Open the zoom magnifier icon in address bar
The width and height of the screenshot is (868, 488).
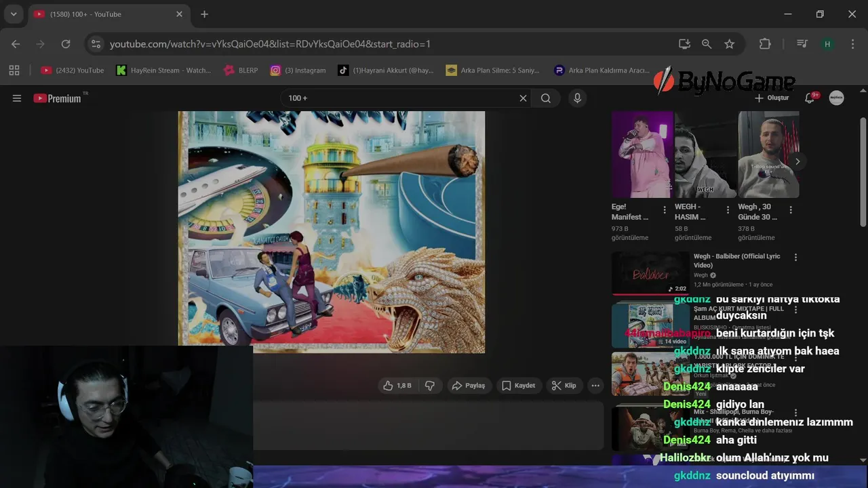click(x=707, y=44)
